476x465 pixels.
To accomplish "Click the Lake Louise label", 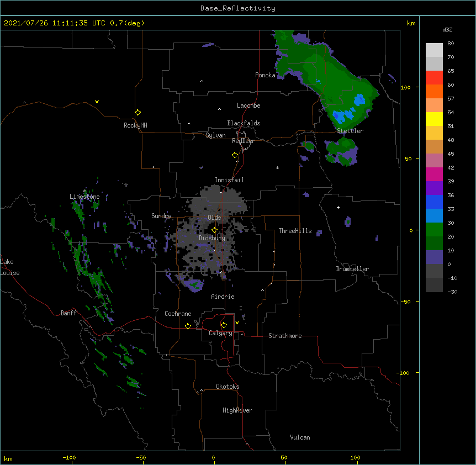I will click(x=10, y=267).
